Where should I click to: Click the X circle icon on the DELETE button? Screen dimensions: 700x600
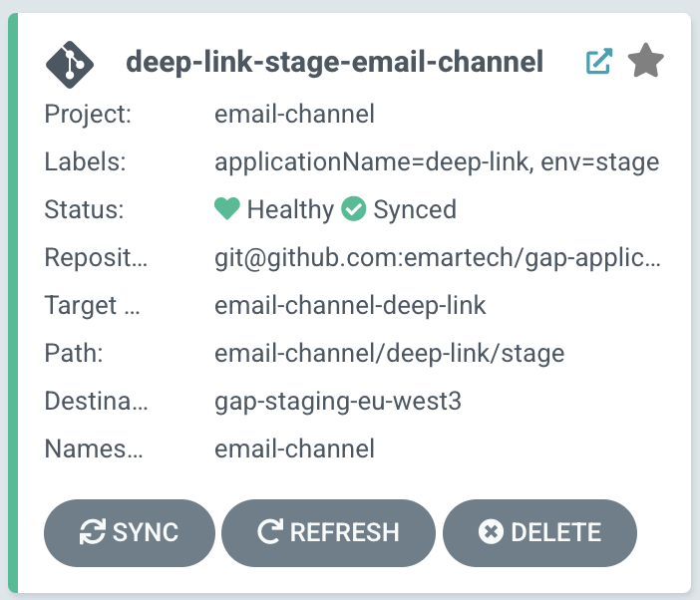[491, 532]
